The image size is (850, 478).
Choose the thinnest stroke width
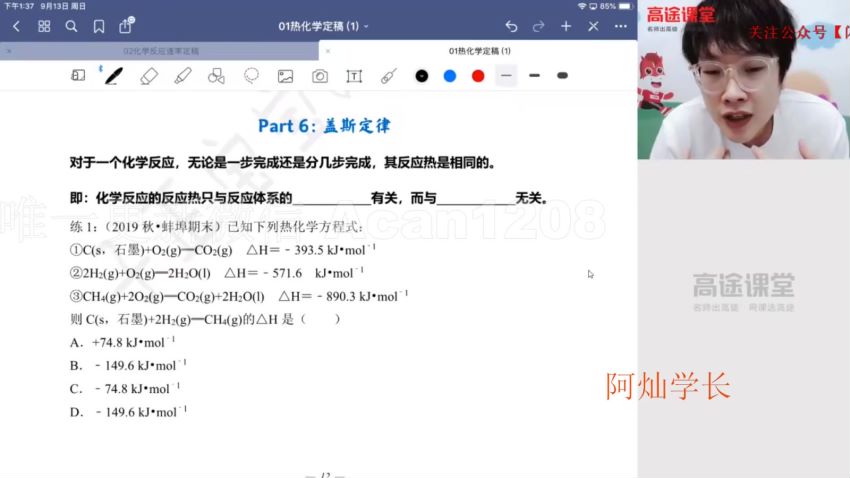pos(506,75)
